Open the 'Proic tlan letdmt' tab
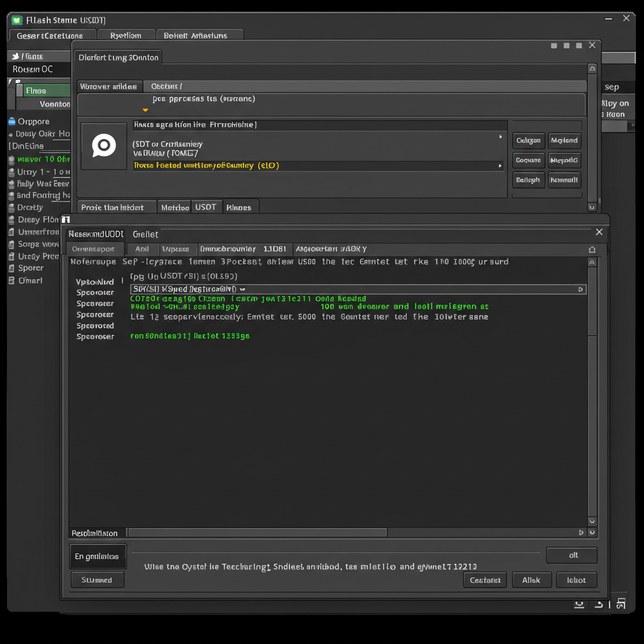 [116, 208]
